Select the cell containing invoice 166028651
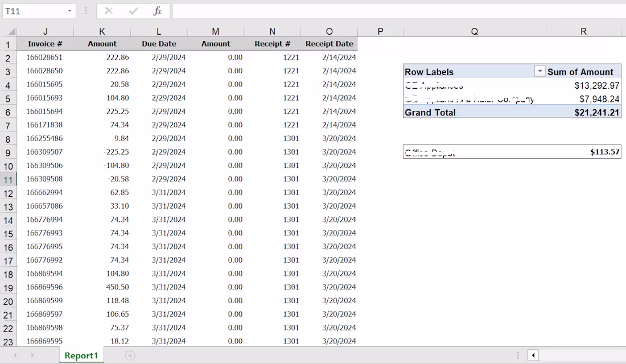Image resolution: width=626 pixels, height=364 pixels. 46,57
